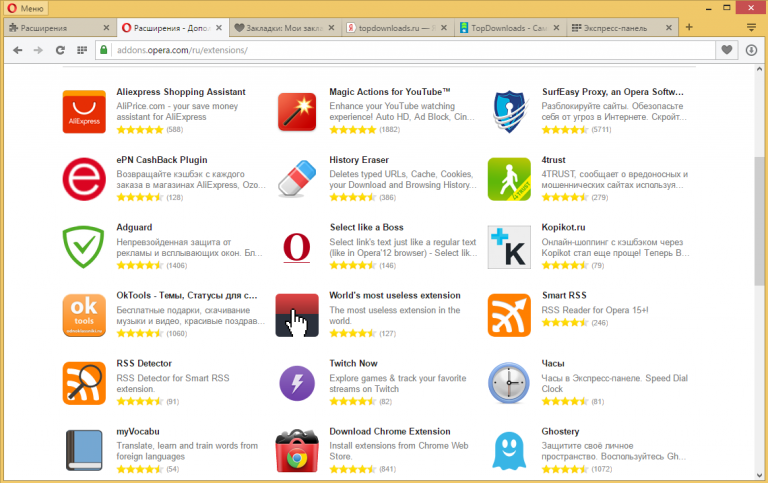Open a new tab with plus button

pyautogui.click(x=689, y=27)
